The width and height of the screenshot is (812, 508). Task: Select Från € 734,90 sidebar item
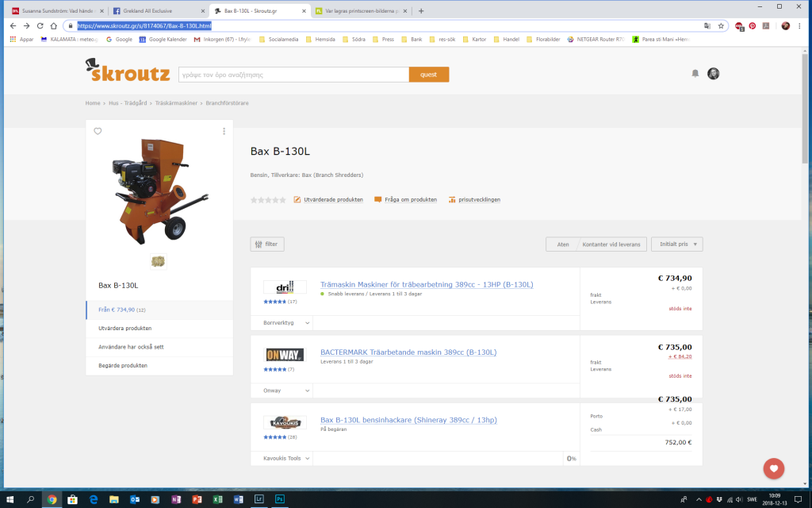click(159, 310)
